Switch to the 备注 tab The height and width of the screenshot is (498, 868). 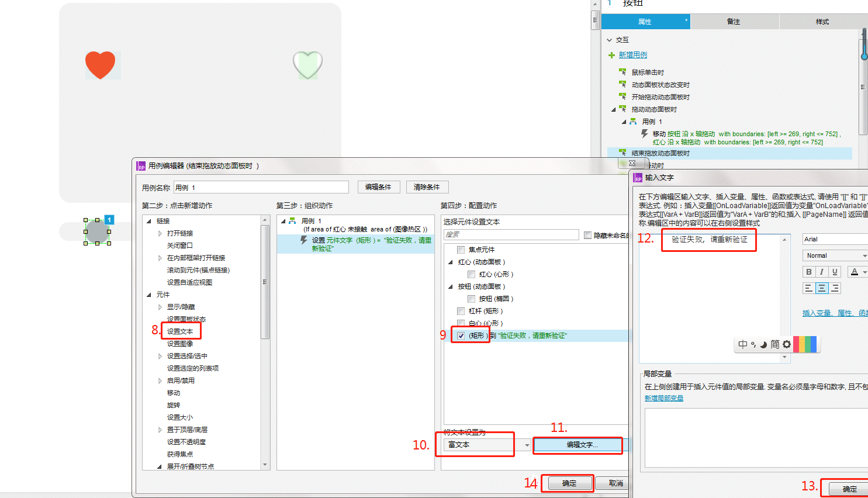tap(734, 22)
